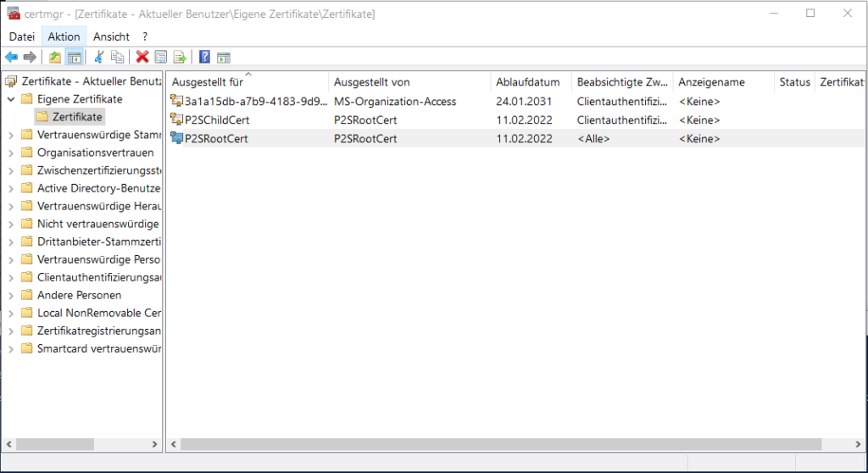Select Zertifikatregistrierungsanforderungen in the tree
Screen dimensions: 868x473
pos(99,331)
